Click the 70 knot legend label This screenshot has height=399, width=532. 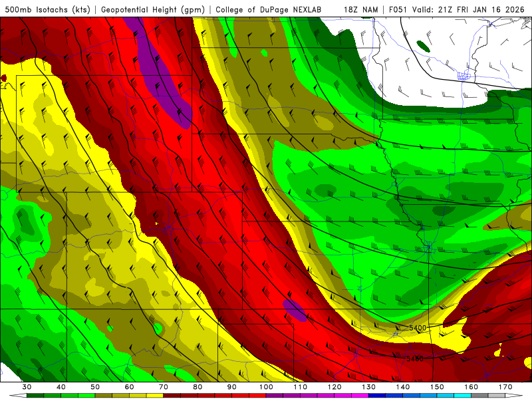[164, 387]
